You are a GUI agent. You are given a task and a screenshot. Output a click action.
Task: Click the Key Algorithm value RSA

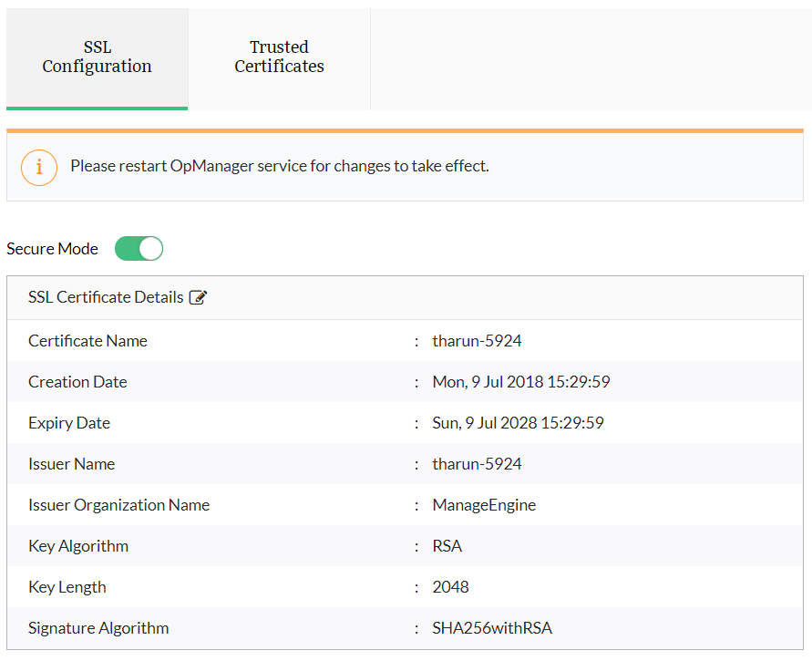click(x=447, y=546)
